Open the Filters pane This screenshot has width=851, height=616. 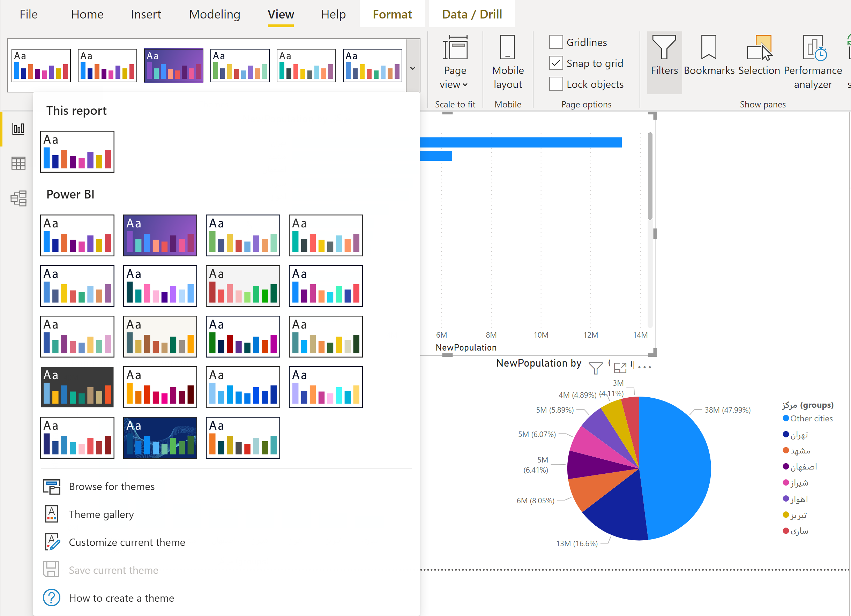[x=664, y=56]
